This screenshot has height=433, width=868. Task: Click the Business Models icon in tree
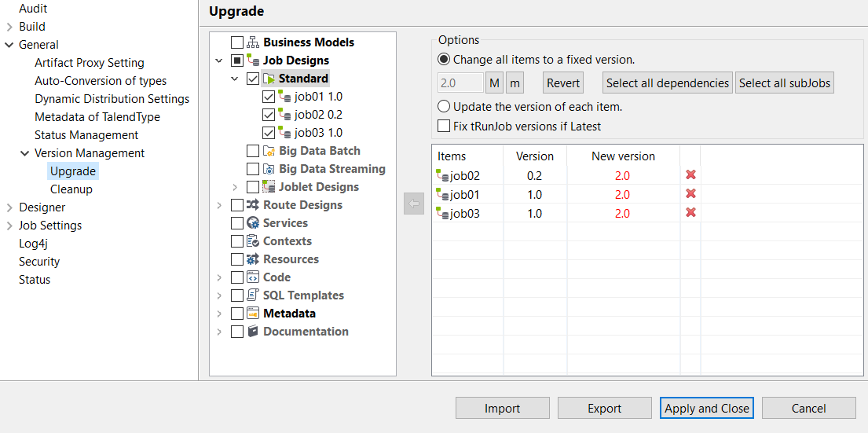point(253,42)
